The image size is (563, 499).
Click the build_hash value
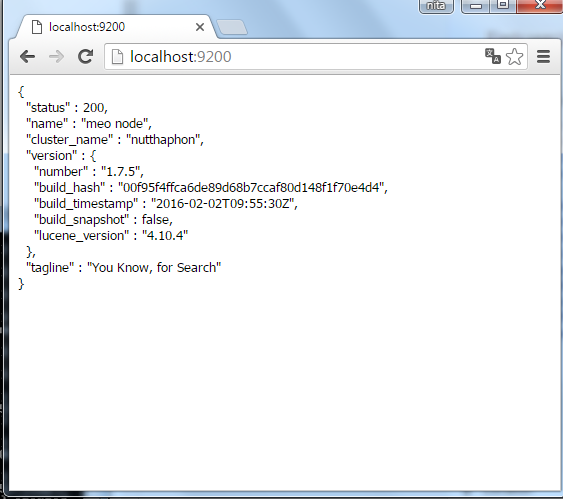[x=251, y=188]
